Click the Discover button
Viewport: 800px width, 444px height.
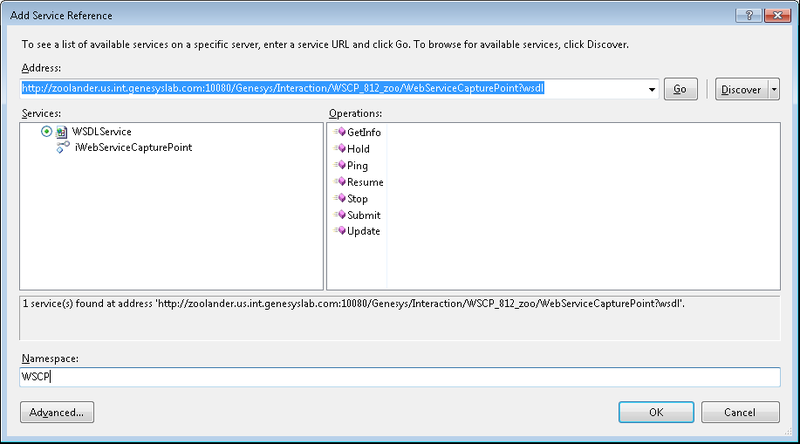(741, 89)
